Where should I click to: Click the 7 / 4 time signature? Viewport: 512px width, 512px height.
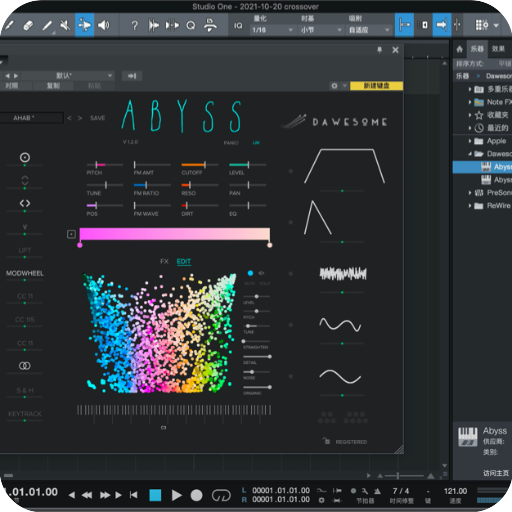[401, 491]
